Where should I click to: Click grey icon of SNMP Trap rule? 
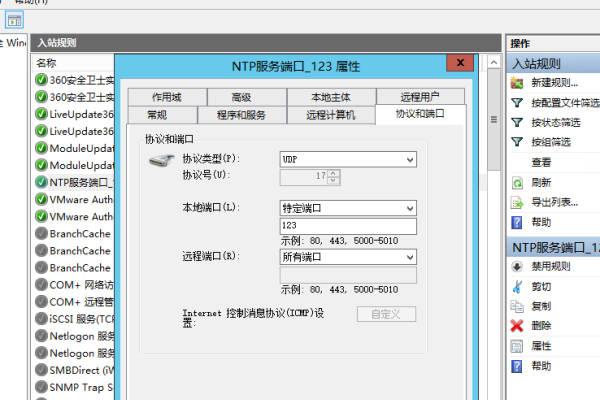41,387
